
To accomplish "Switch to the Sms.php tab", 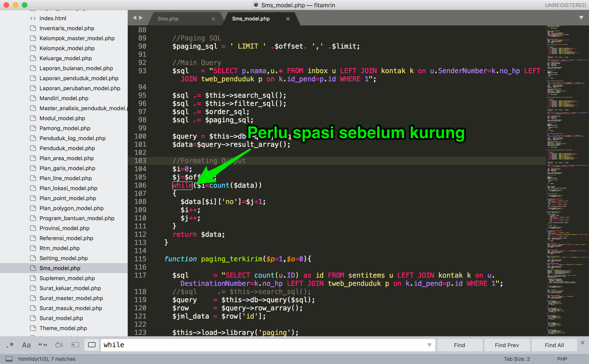I will click(168, 19).
